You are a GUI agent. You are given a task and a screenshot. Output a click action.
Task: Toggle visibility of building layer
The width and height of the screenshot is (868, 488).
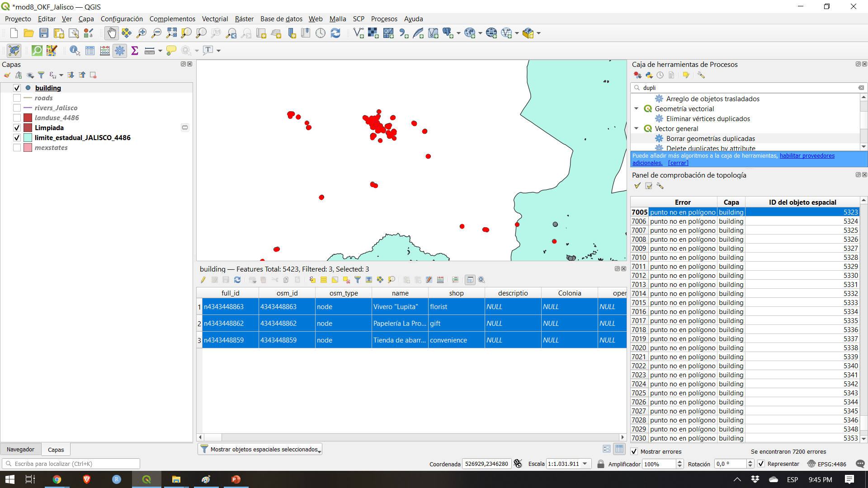[x=17, y=88]
